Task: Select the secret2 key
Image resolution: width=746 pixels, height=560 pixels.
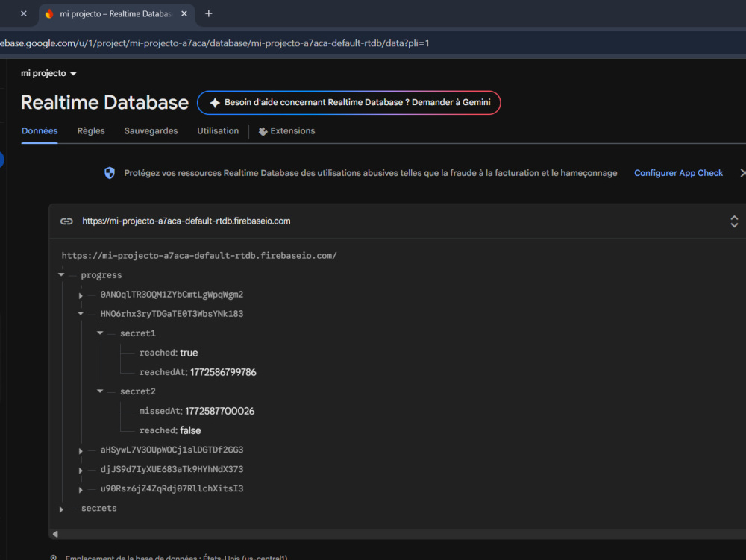Action: (137, 391)
